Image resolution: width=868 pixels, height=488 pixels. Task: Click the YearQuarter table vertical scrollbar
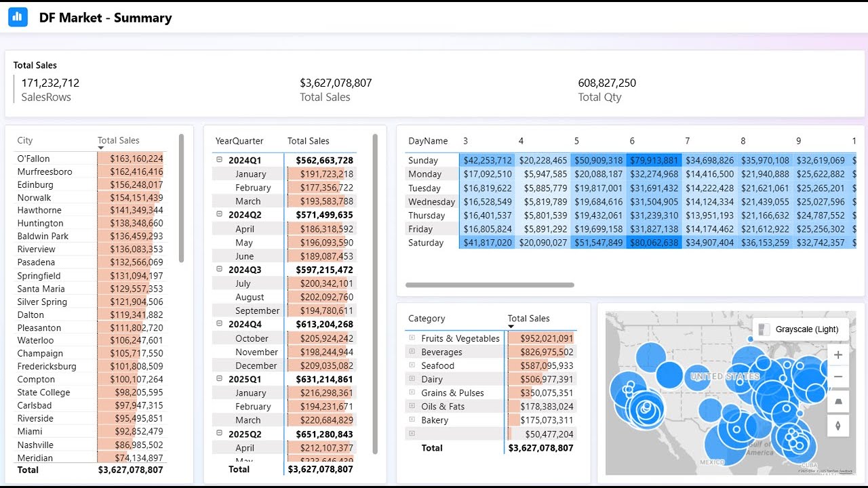(x=375, y=293)
